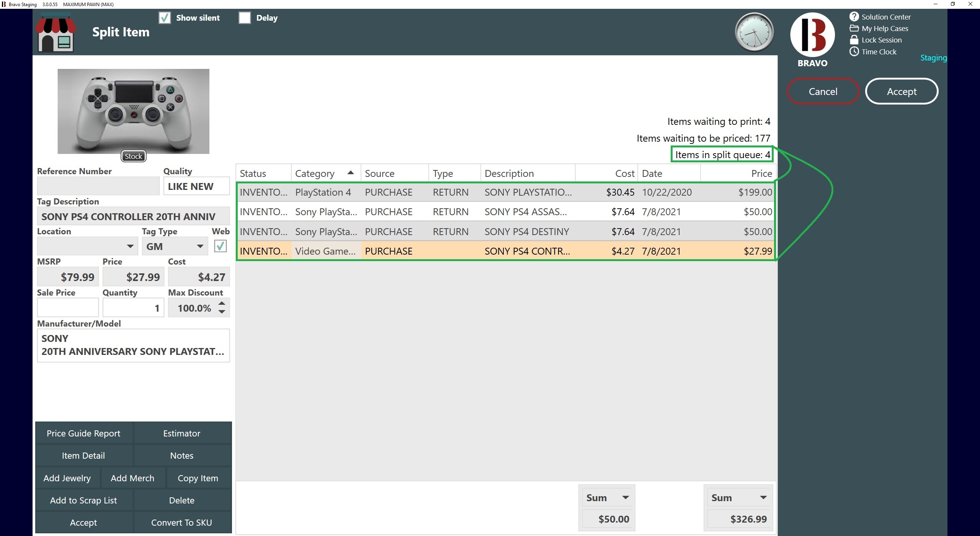Open Notes for the item
980x536 pixels.
pyautogui.click(x=182, y=455)
